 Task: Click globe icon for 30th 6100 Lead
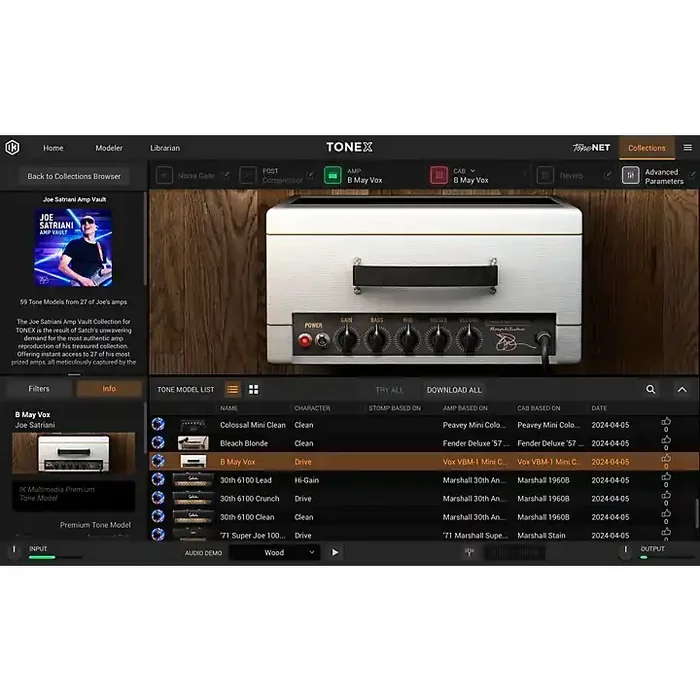coord(158,479)
